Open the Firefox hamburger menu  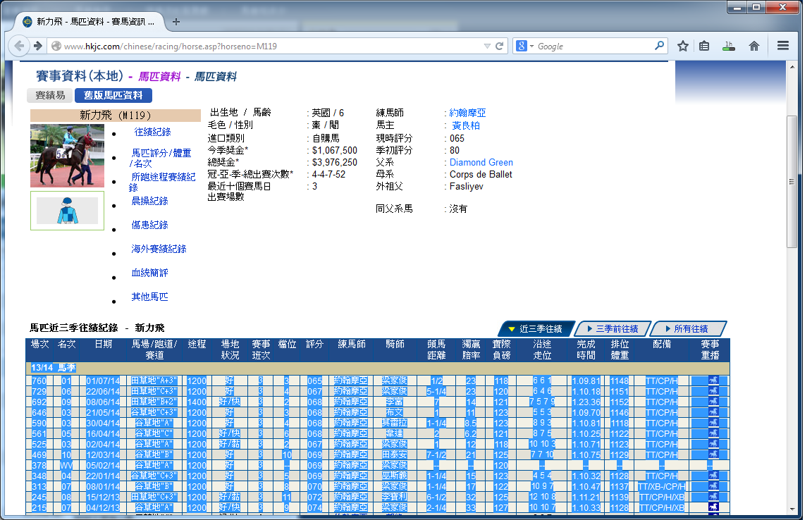(x=783, y=46)
